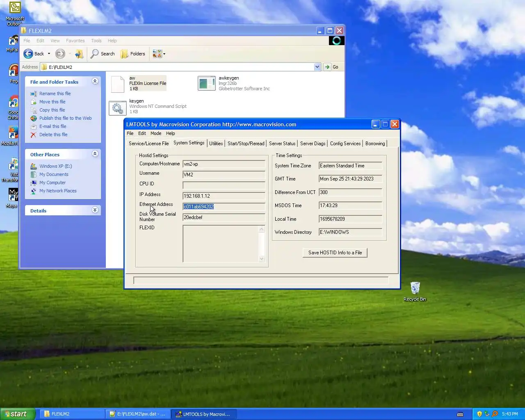Toggle the Folders pane button

point(133,54)
